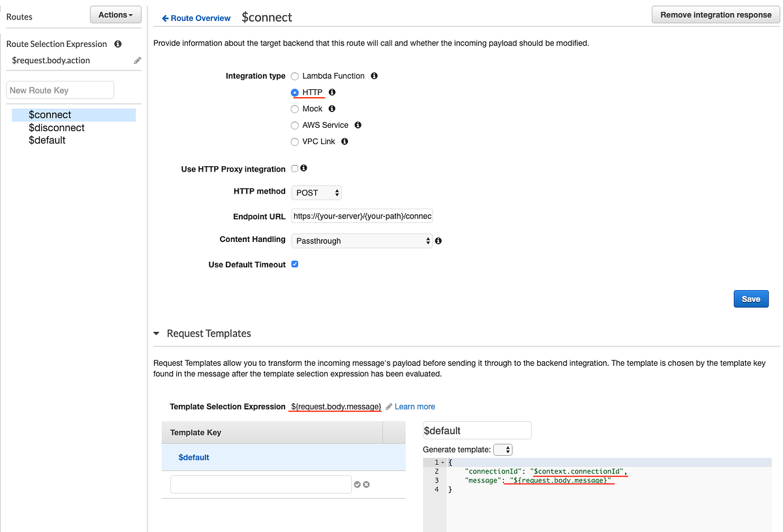Fold code at line 1 arrow
The width and height of the screenshot is (783, 532).
click(442, 462)
